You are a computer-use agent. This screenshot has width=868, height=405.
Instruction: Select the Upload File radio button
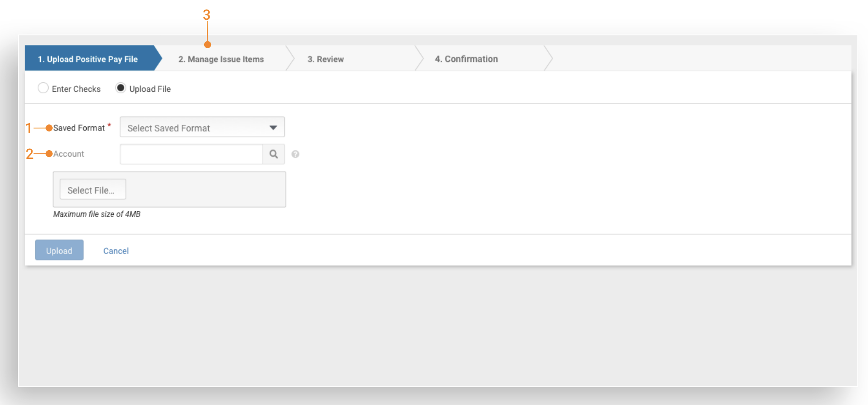[121, 88]
